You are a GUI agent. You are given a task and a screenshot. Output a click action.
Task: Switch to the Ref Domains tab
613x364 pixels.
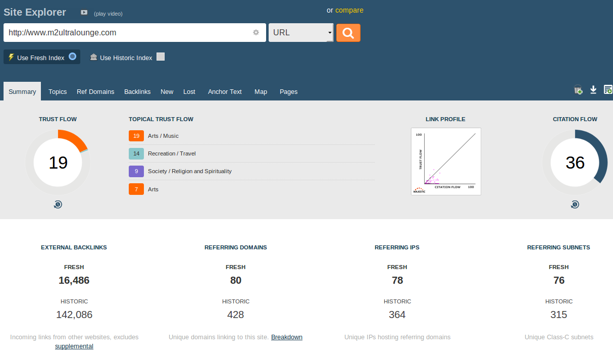point(95,91)
